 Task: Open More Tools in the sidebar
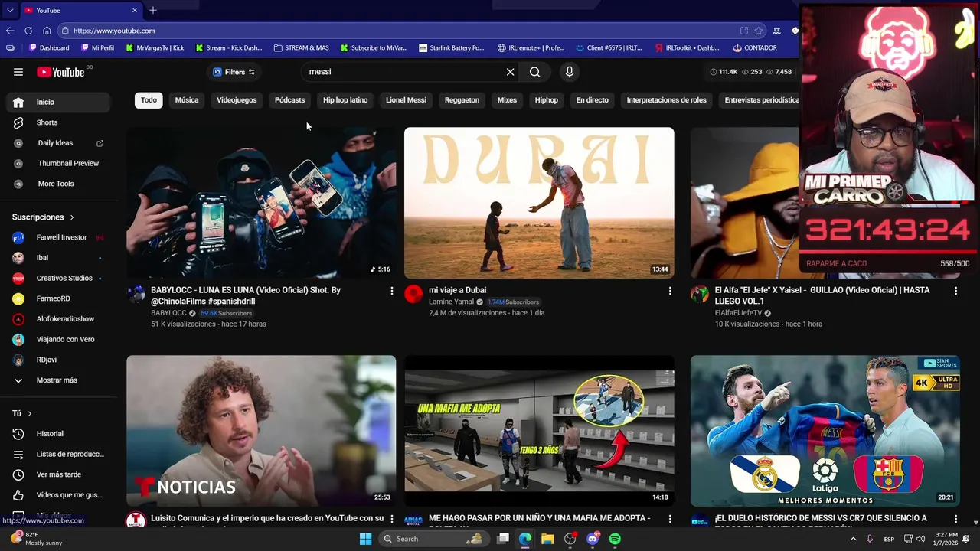(x=58, y=184)
